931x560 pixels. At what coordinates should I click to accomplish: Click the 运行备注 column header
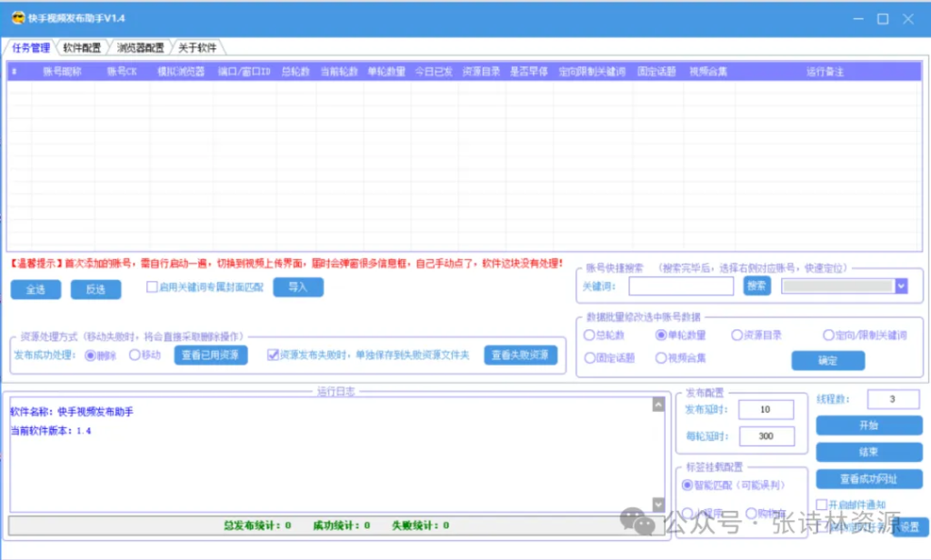[825, 72]
